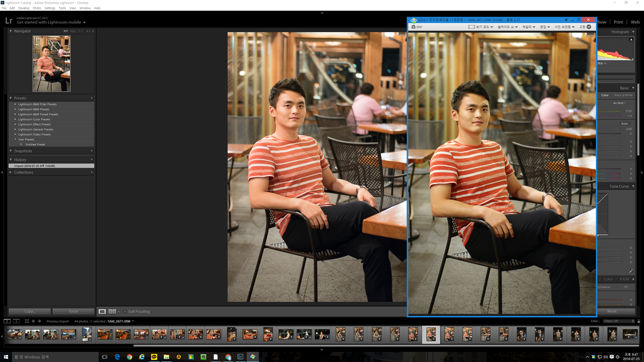Viewport: 644px width, 362px height.
Task: Open the 슬라이드 쇼 dropdown in viewer
Action: click(x=507, y=27)
